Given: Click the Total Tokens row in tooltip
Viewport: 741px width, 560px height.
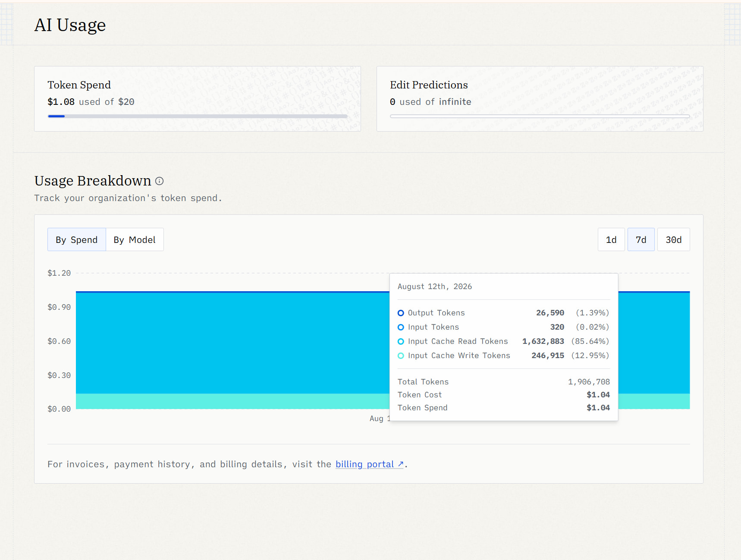Looking at the screenshot, I should point(503,382).
